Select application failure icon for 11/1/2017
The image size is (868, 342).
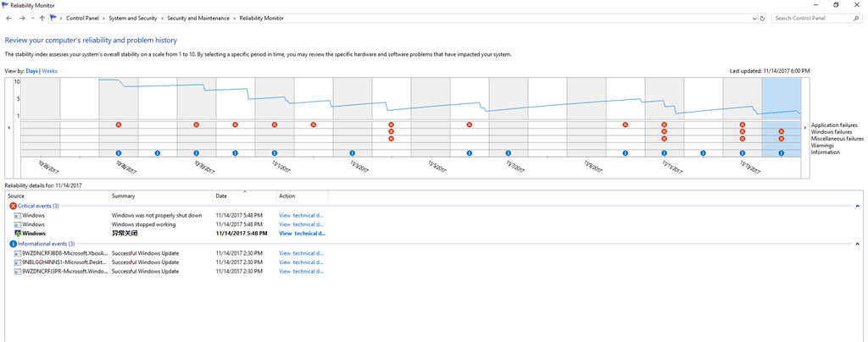[x=275, y=125]
